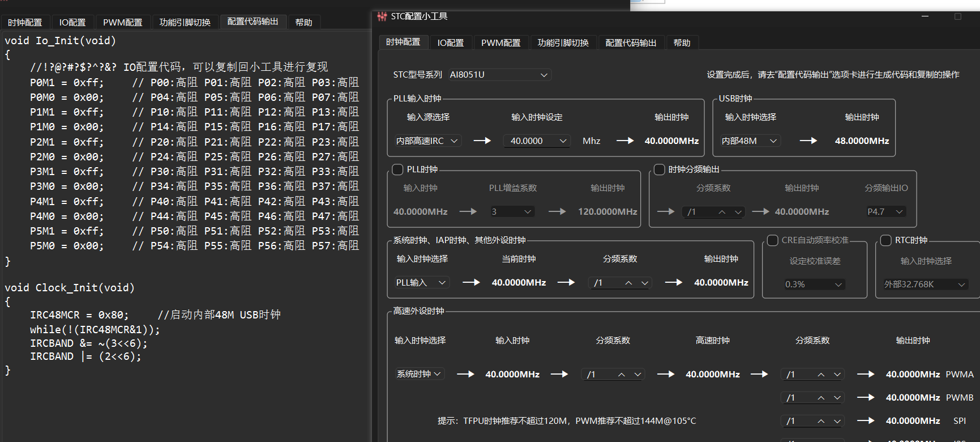Open the 设定校准误差 0.3% dropdown
Image resolution: width=980 pixels, height=442 pixels.
point(814,284)
